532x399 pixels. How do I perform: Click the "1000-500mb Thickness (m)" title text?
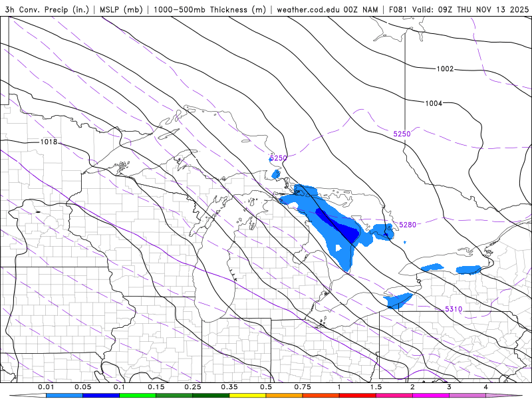[x=209, y=9]
